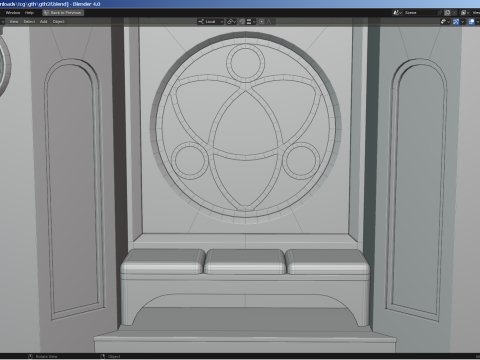Click the Back to Previous button
The height and width of the screenshot is (360, 480).
[x=63, y=13]
